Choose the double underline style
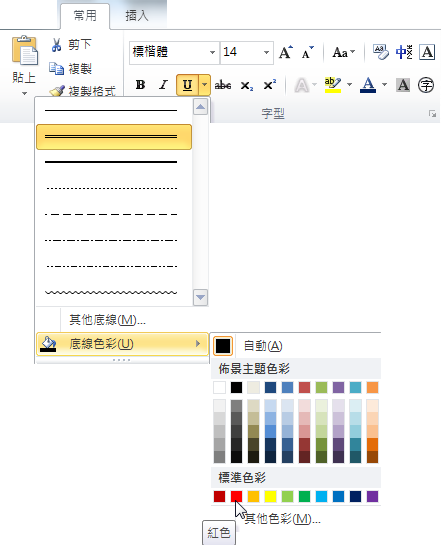Viewport: 441px width, 545px height. [x=114, y=137]
